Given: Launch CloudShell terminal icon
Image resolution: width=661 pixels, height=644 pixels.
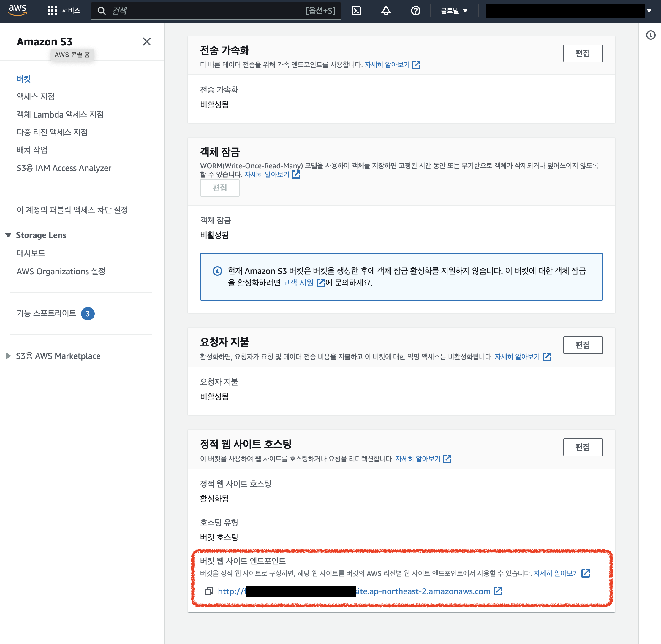Looking at the screenshot, I should [356, 11].
